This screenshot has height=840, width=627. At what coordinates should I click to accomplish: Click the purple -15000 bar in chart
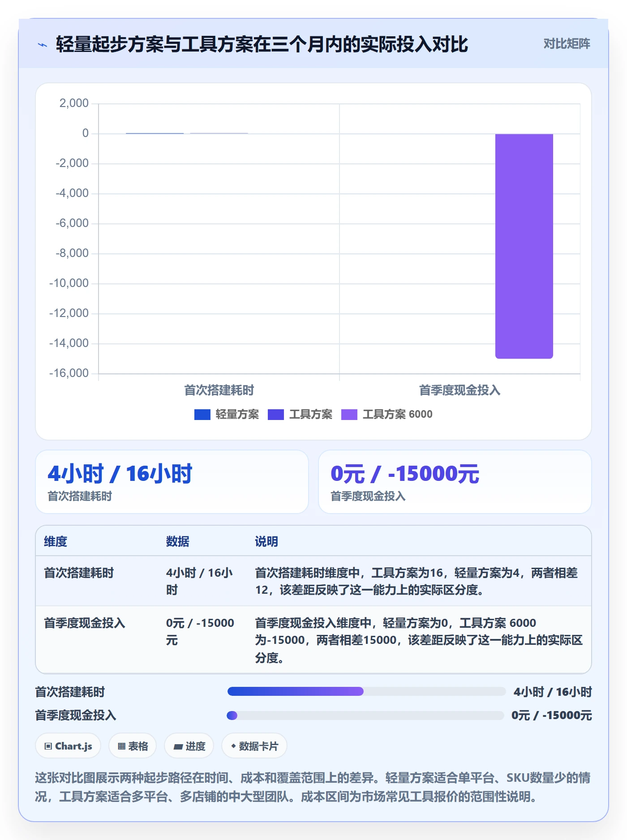click(x=524, y=246)
